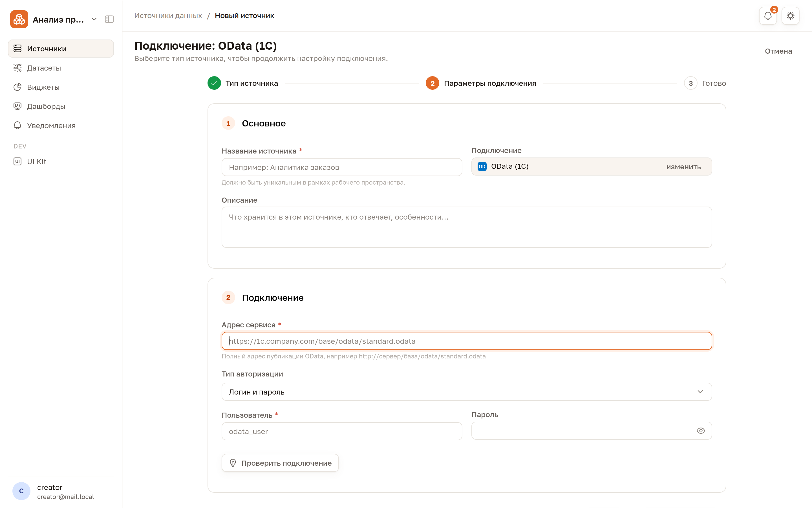The height and width of the screenshot is (508, 812).
Task: Click the DEV sidebar section label
Action: (x=20, y=146)
